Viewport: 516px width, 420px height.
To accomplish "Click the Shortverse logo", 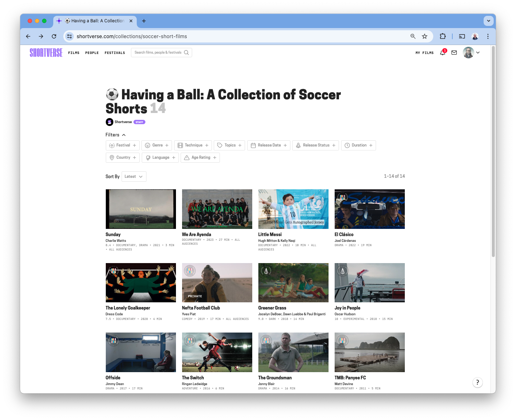I will point(46,53).
